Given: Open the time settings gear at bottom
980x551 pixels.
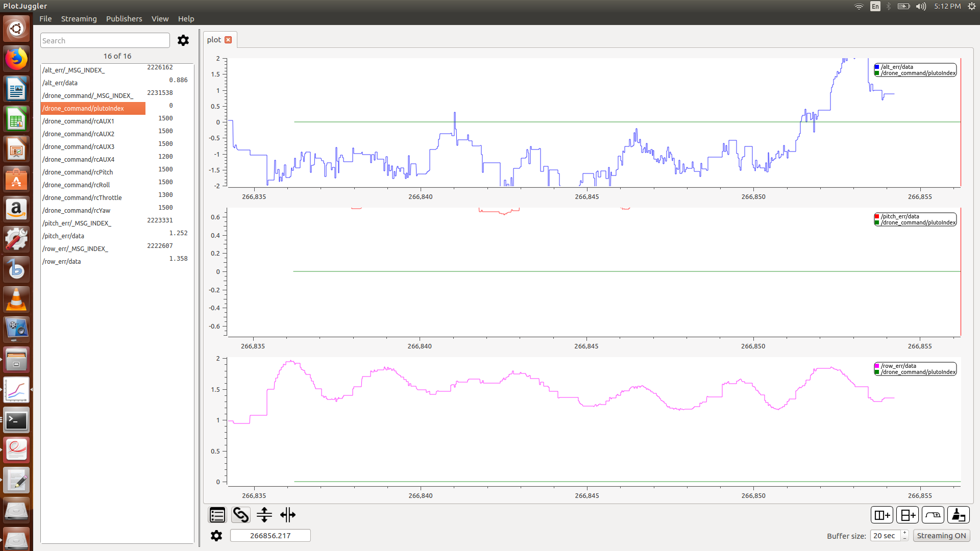Looking at the screenshot, I should coord(216,536).
